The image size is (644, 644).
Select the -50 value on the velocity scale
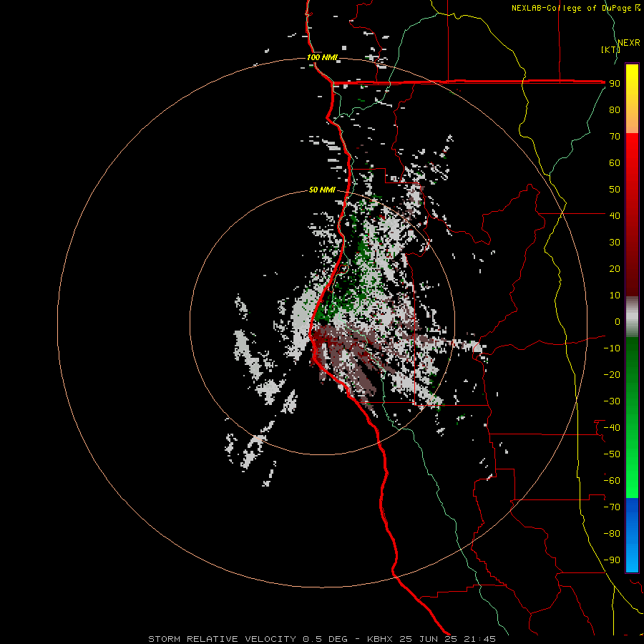coord(612,454)
